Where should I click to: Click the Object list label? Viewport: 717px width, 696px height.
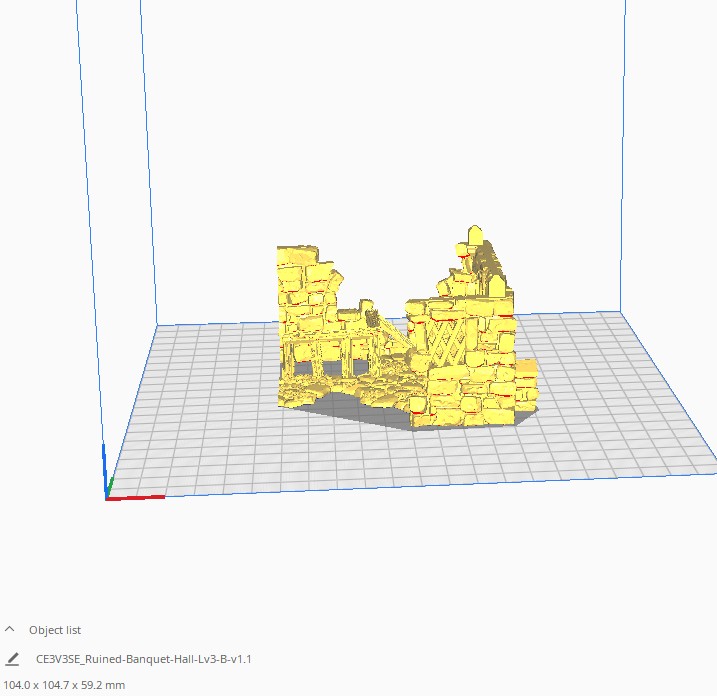(55, 630)
